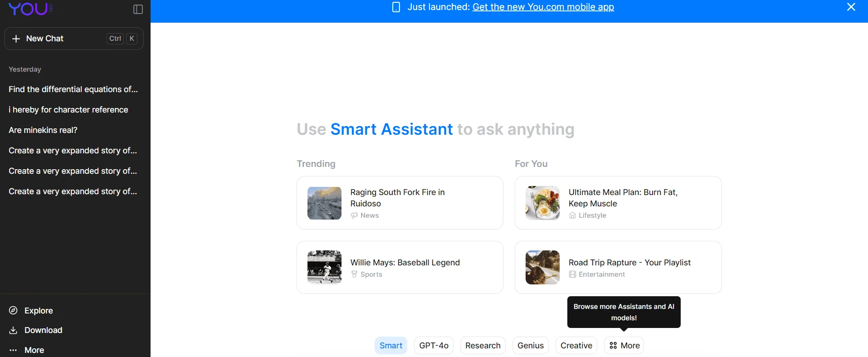Switch to Genius mode

coord(531,346)
